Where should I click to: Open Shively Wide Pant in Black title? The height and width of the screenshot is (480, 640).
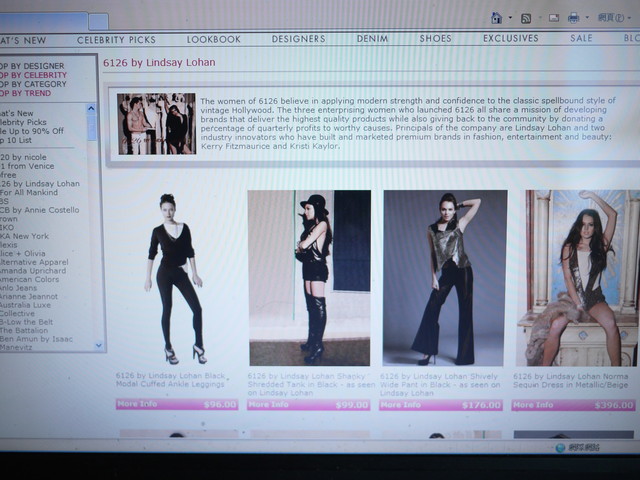pyautogui.click(x=440, y=384)
